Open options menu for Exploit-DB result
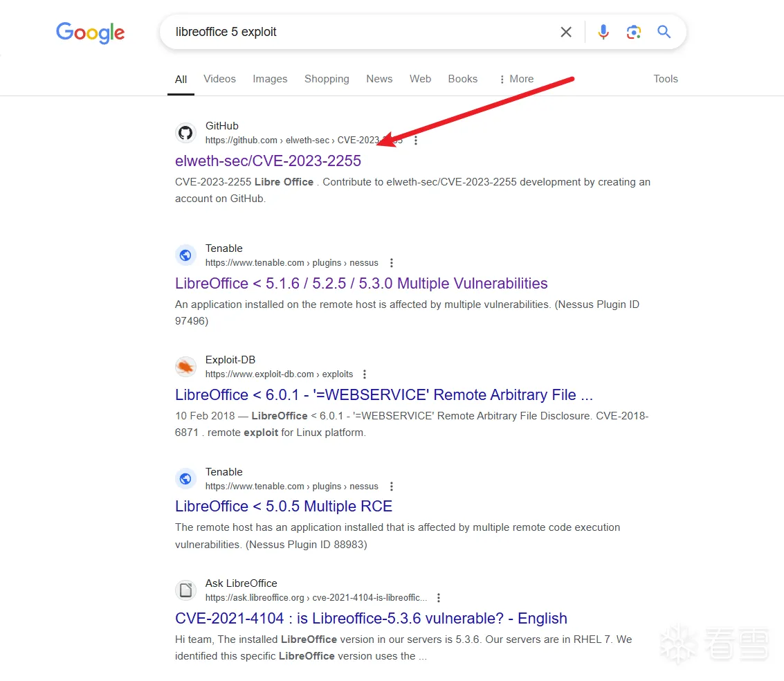784x681 pixels. click(365, 374)
